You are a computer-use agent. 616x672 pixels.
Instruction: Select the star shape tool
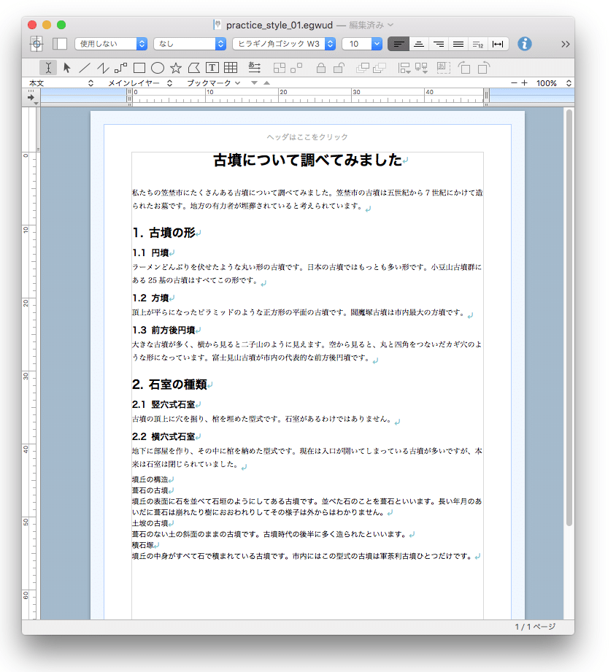[175, 67]
